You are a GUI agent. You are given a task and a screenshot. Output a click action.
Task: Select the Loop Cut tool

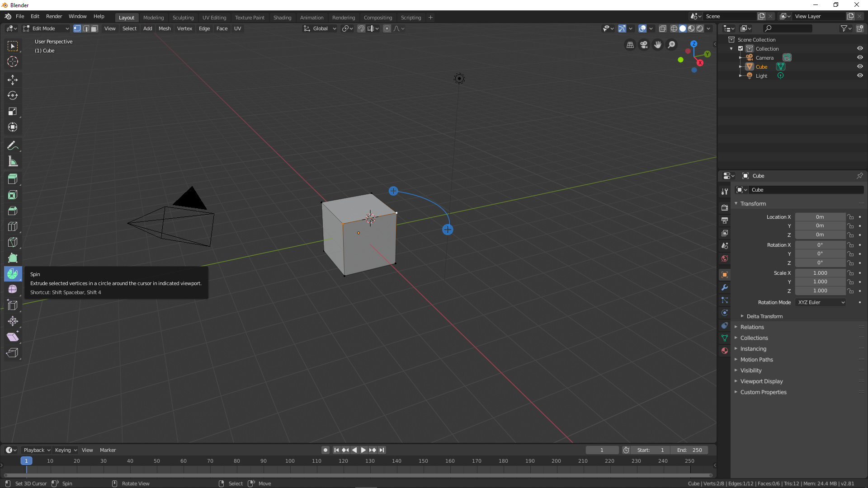point(13,226)
